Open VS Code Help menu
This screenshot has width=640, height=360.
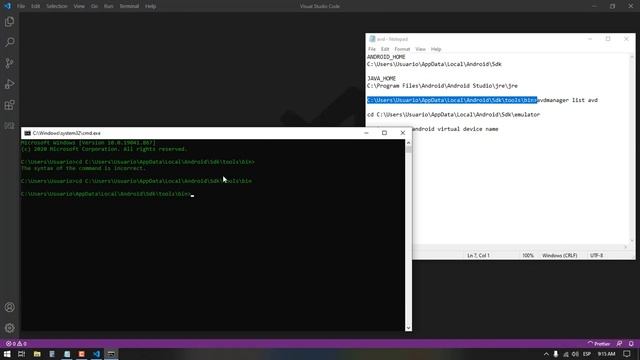point(151,6)
